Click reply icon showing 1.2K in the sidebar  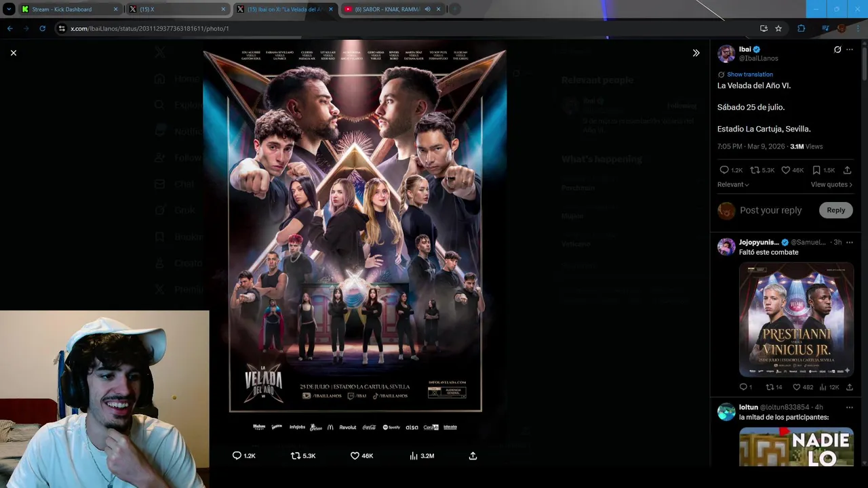pyautogui.click(x=730, y=170)
